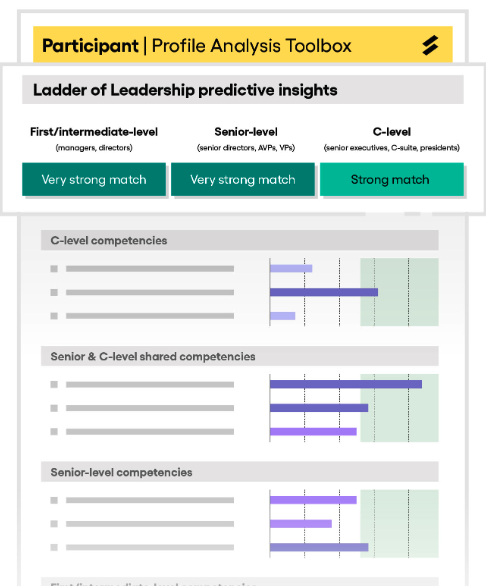486x586 pixels.
Task: Select the C-level Strong match box
Action: (392, 179)
